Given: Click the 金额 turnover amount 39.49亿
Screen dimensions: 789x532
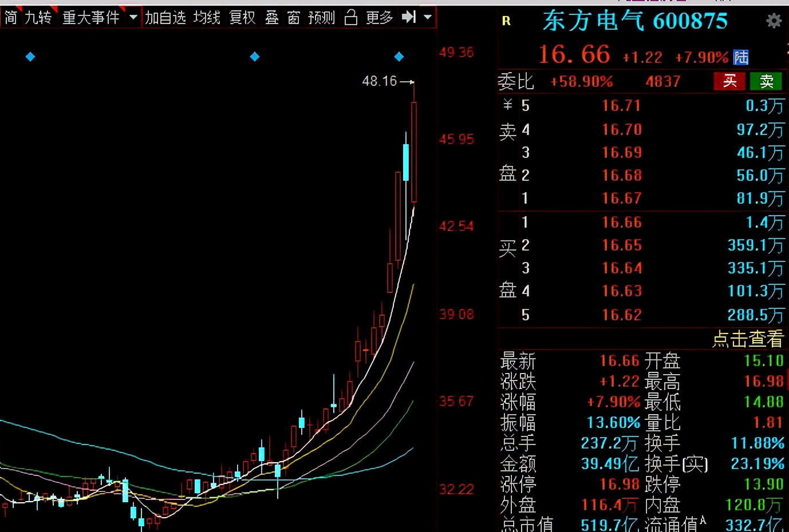Looking at the screenshot, I should [610, 464].
